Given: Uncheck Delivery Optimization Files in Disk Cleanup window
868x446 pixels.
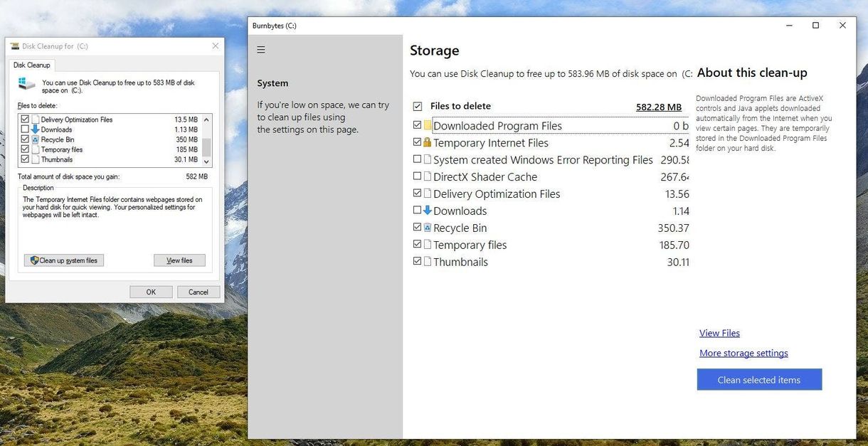Looking at the screenshot, I should (x=25, y=120).
